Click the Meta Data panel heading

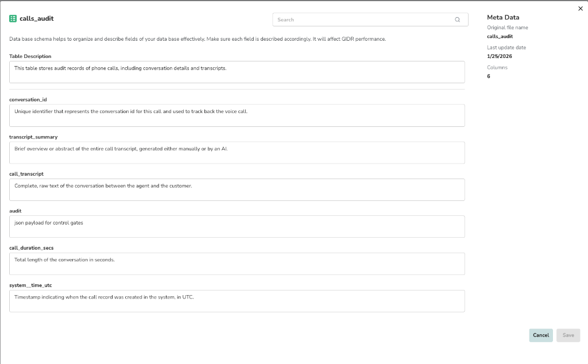coord(502,17)
